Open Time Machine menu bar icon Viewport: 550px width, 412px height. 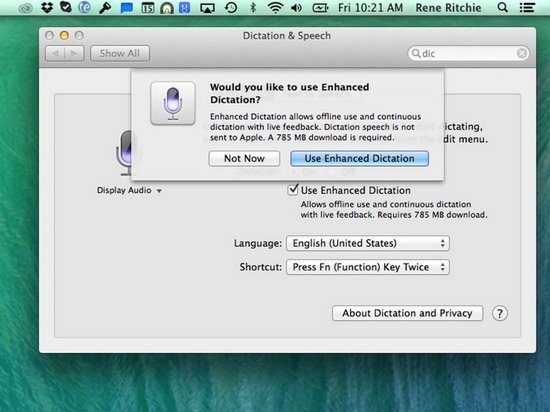pyautogui.click(x=230, y=7)
